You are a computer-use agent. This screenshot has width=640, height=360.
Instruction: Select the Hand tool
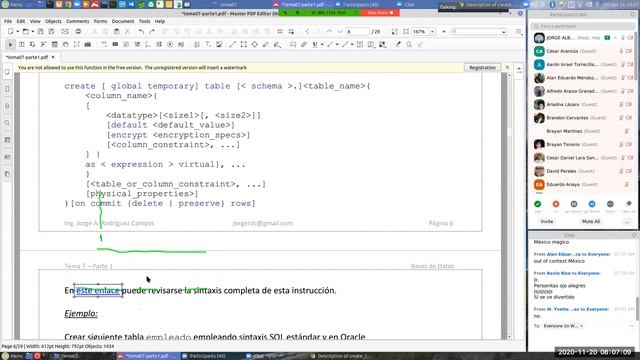pyautogui.click(x=66, y=44)
